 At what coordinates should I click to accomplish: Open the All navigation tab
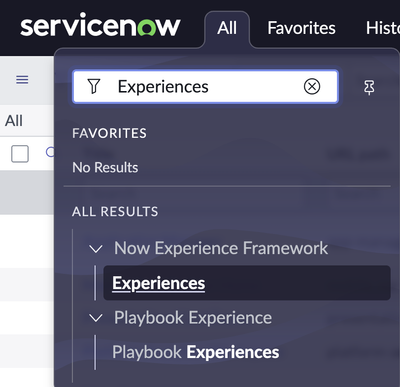tap(227, 28)
